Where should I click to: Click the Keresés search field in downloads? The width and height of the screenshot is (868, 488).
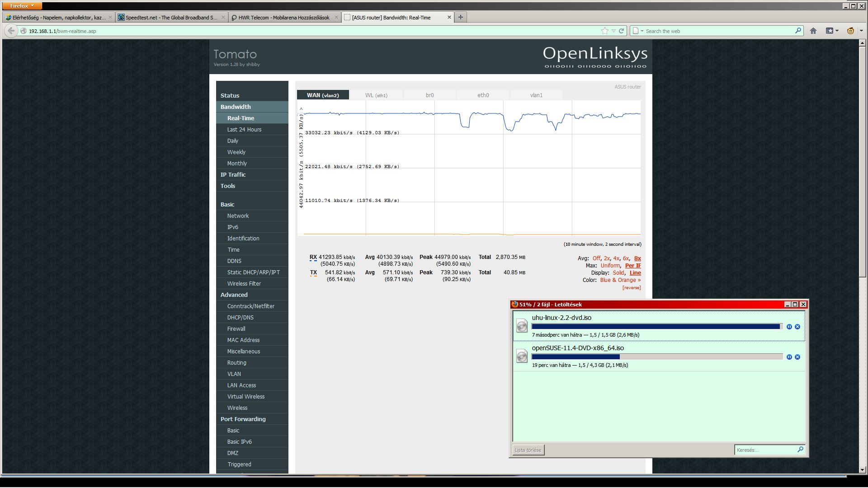click(765, 450)
